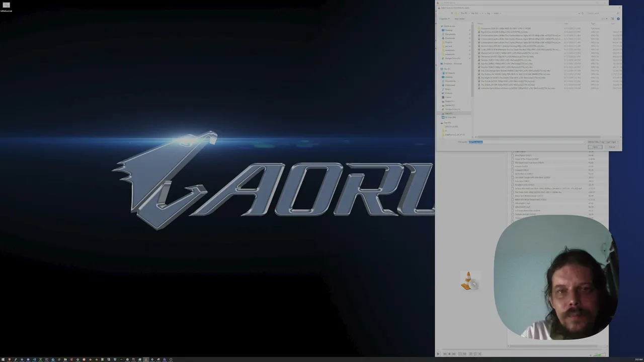This screenshot has height=362, width=644.
Task: Click VLC's Next media button
Action: (453, 354)
